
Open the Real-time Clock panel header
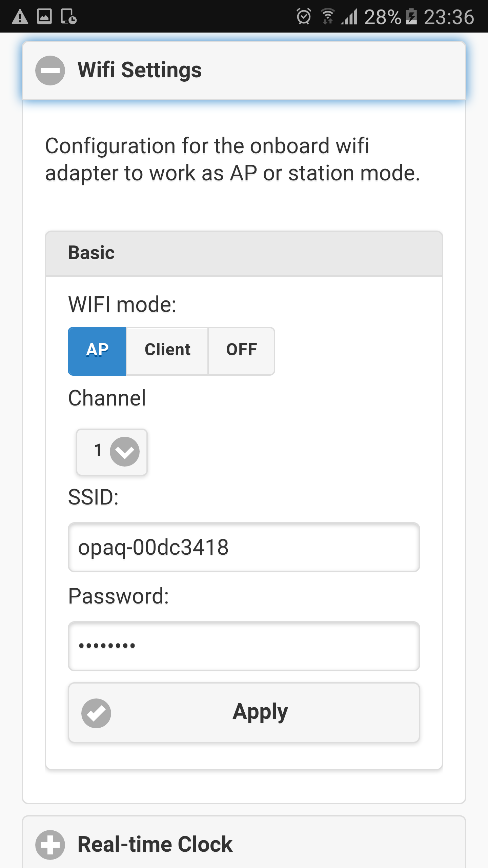[x=244, y=843]
